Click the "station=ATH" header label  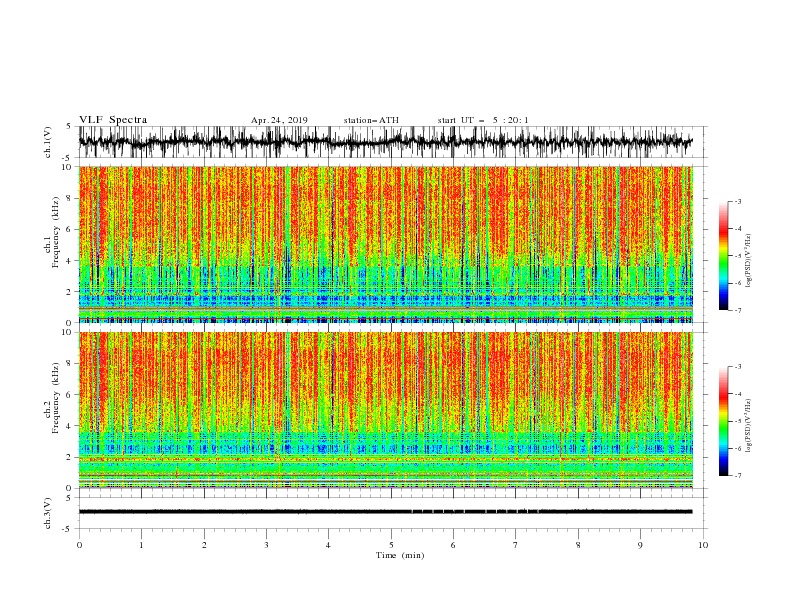click(371, 120)
